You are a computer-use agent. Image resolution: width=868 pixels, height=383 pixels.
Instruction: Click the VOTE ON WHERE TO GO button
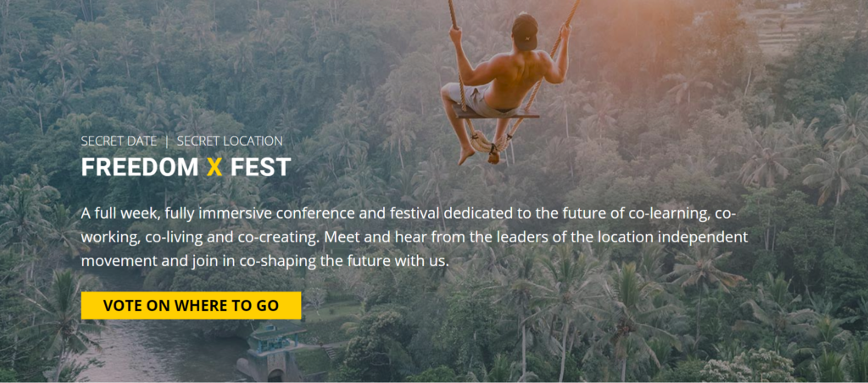click(191, 306)
